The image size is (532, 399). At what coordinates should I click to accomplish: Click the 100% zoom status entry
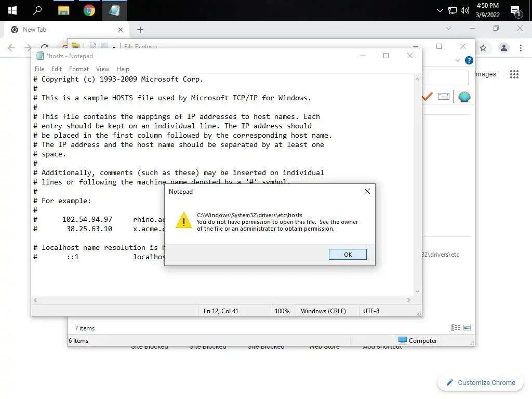(x=282, y=311)
